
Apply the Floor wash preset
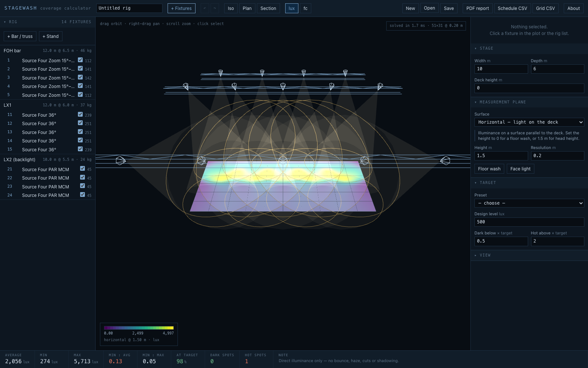click(x=489, y=169)
